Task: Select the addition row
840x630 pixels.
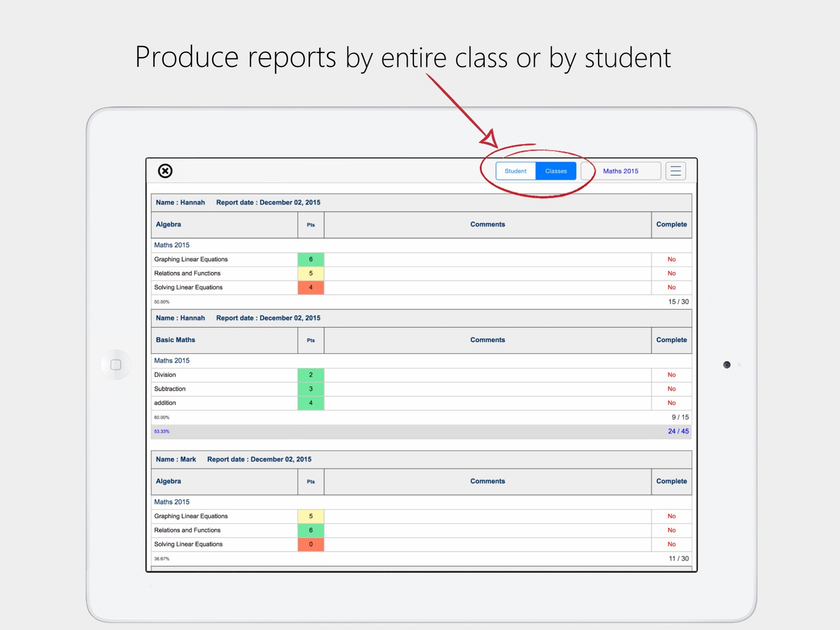Action: [421, 403]
